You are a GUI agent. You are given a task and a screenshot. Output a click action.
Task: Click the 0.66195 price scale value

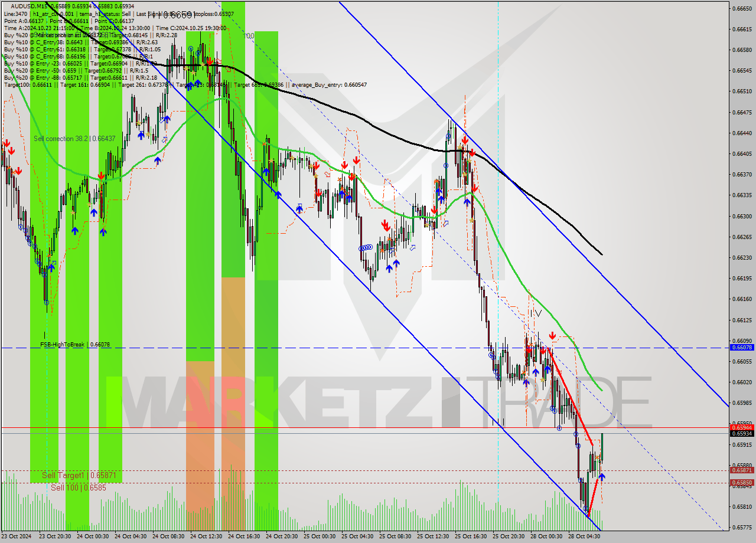point(743,278)
